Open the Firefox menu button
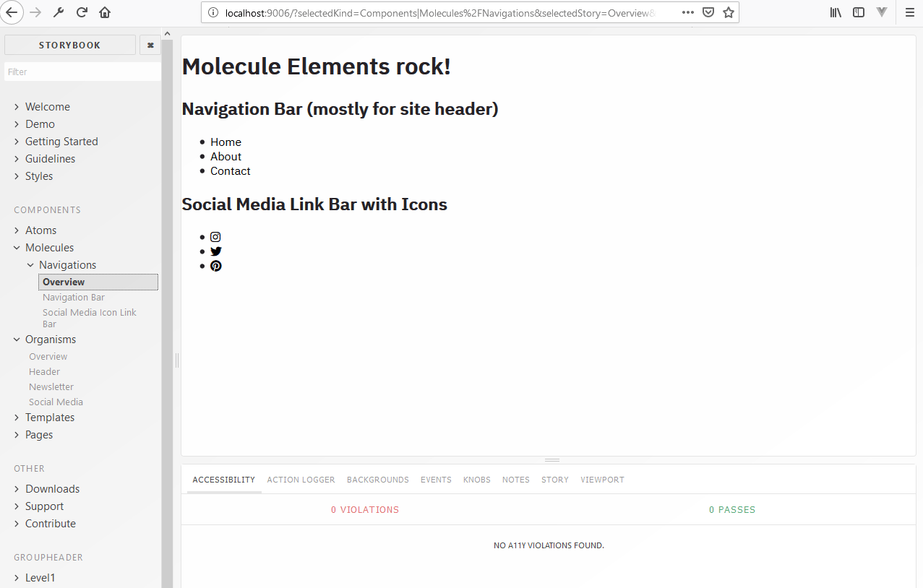This screenshot has height=588, width=923. coord(909,12)
